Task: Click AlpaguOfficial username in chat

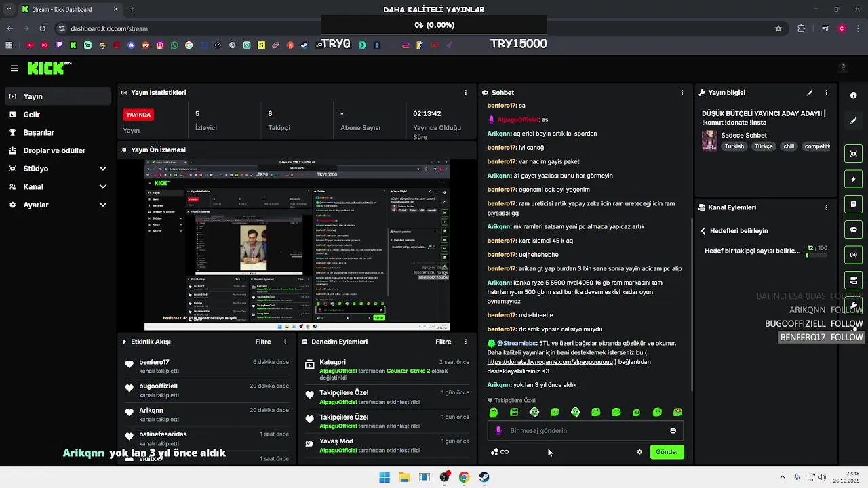Action: 517,120
